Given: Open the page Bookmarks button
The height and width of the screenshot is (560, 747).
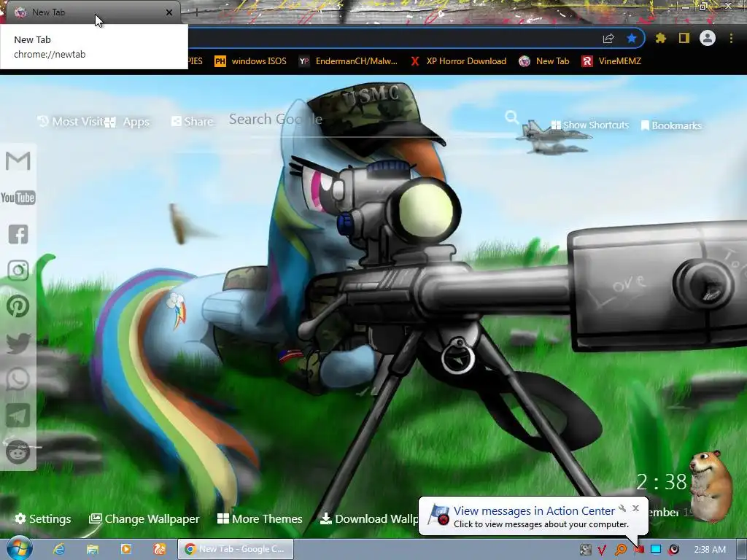Looking at the screenshot, I should click(x=671, y=125).
